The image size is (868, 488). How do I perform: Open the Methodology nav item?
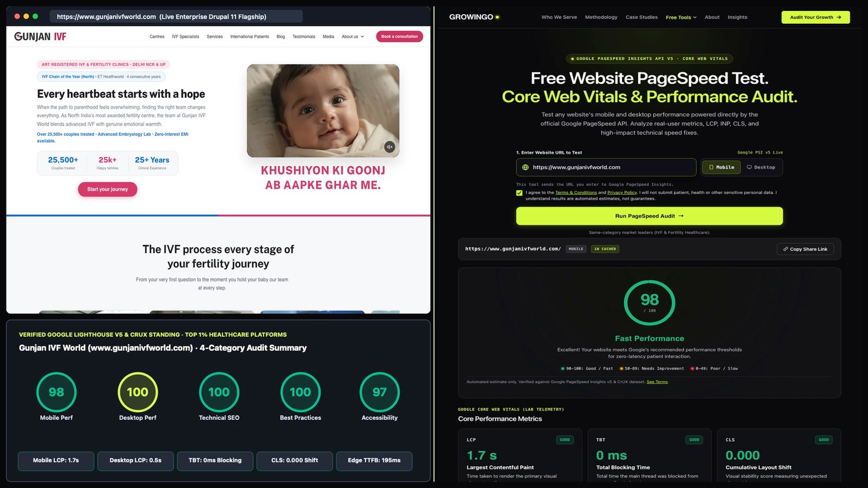pos(601,17)
